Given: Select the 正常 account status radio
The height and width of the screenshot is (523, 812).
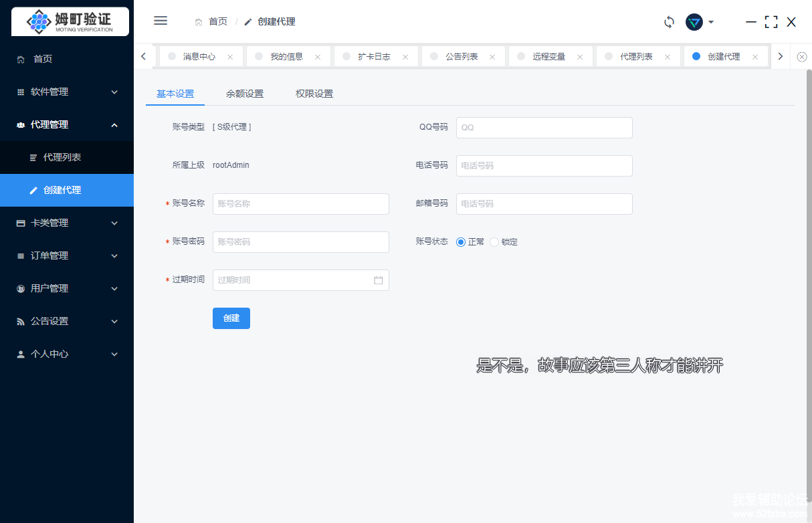Looking at the screenshot, I should pos(461,242).
